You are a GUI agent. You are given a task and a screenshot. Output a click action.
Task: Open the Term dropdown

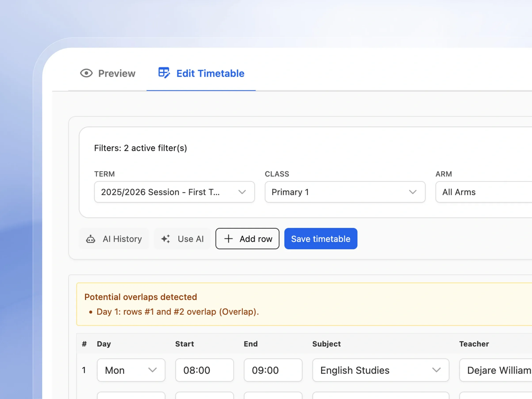174,192
